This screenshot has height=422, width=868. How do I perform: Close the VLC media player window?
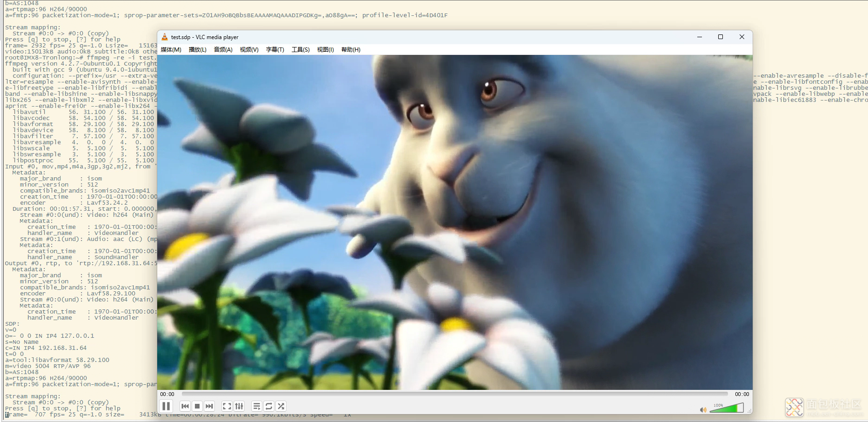coord(742,37)
